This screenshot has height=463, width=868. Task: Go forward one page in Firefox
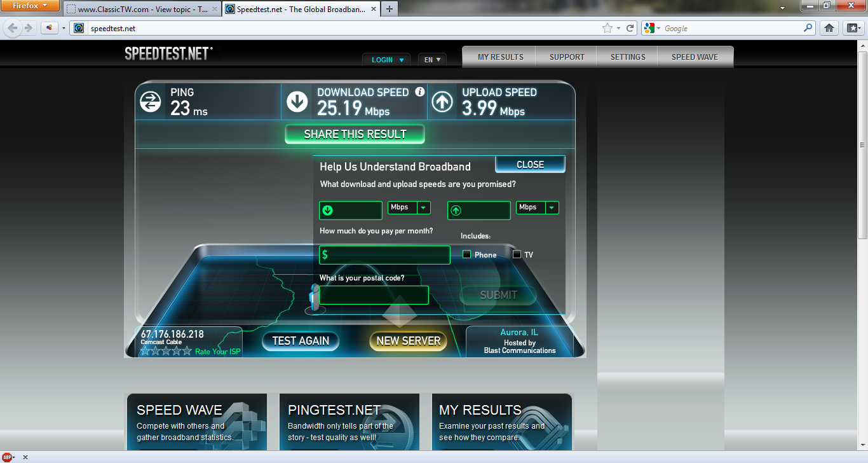(x=28, y=28)
